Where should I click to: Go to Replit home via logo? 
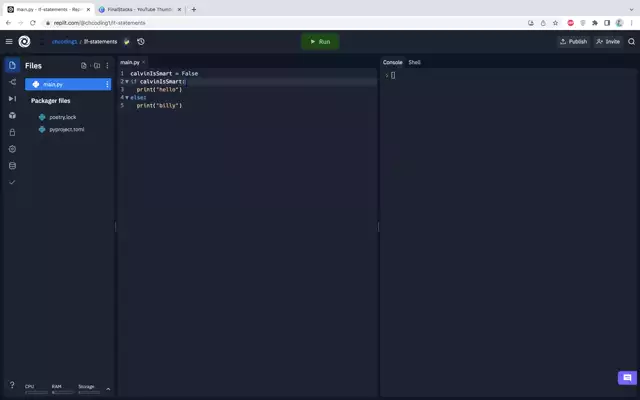coord(24,41)
